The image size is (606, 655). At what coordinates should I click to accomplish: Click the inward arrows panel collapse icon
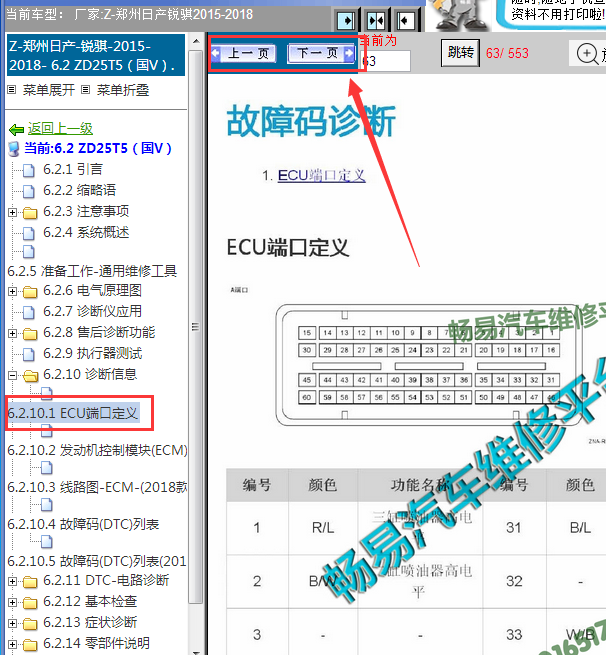coord(376,20)
